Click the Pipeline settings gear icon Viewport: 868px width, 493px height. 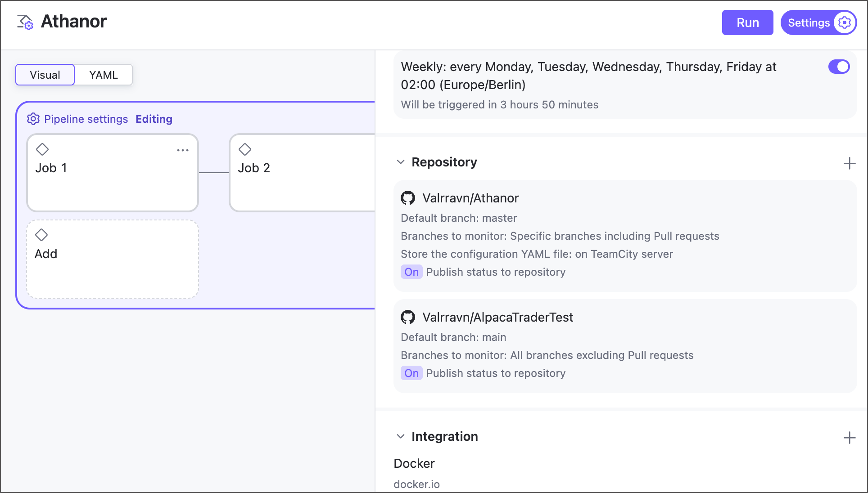33,119
